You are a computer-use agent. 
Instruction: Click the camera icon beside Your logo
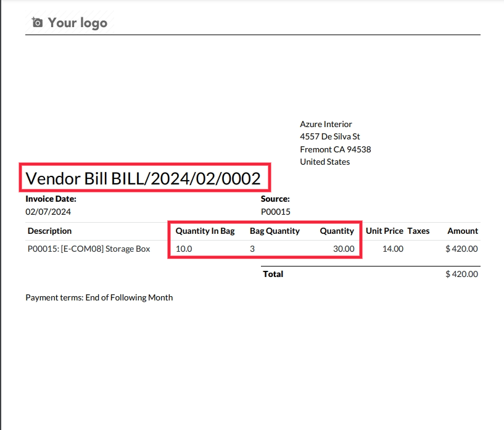[x=37, y=22]
